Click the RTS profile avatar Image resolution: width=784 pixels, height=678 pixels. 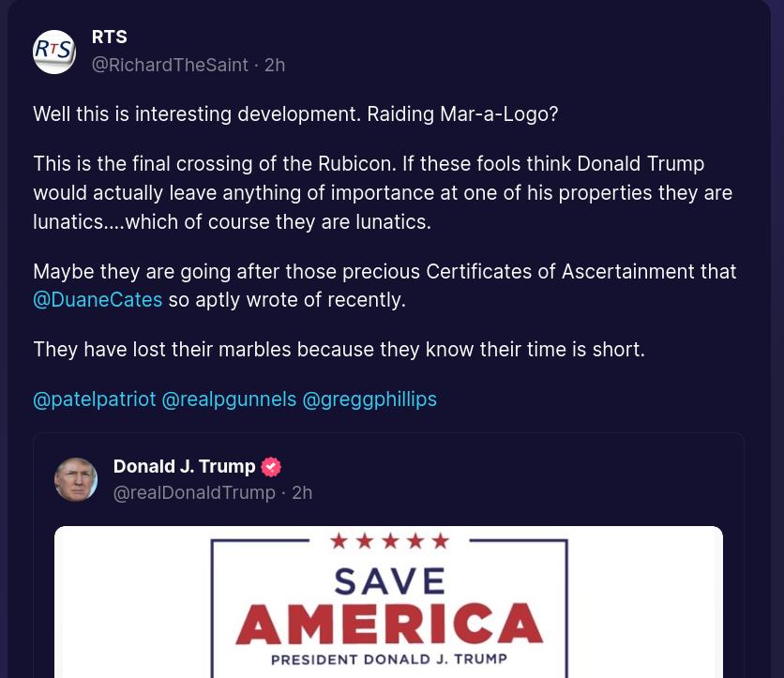point(54,52)
